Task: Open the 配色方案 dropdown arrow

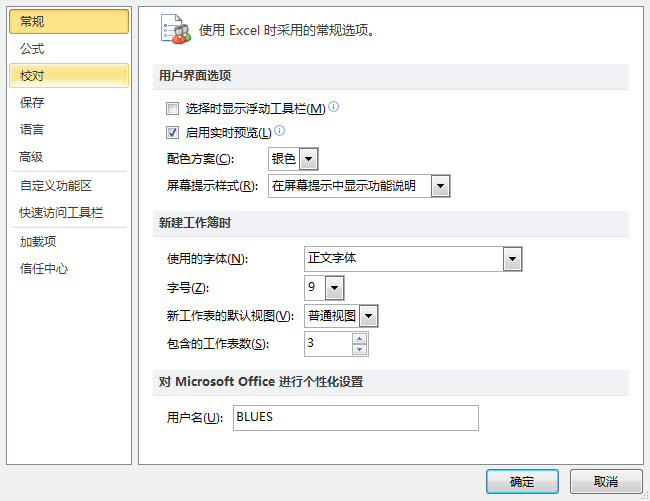Action: 308,159
